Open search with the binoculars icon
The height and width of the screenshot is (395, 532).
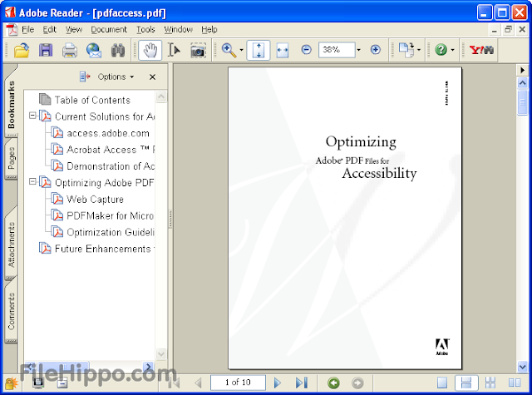118,50
